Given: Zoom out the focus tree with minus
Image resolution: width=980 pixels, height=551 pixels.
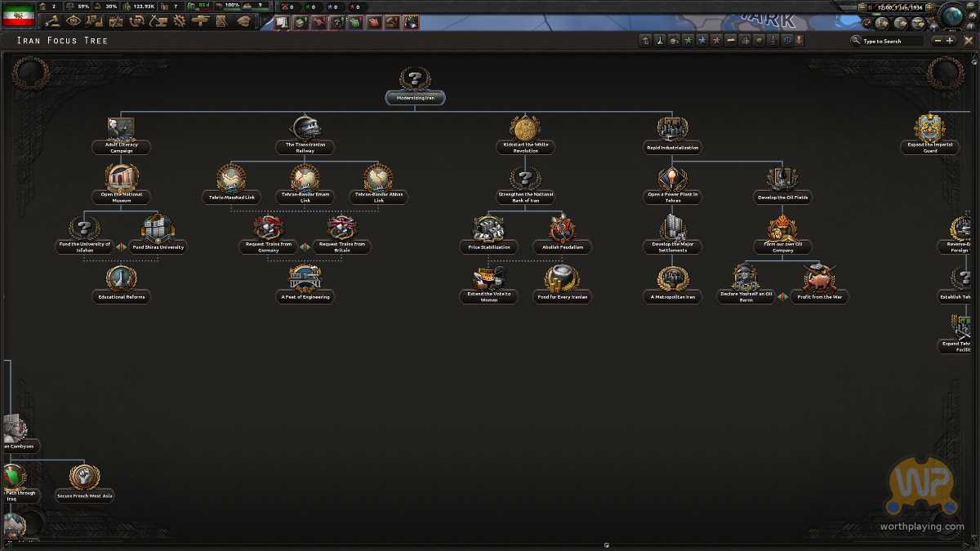Looking at the screenshot, I should pyautogui.click(x=938, y=41).
